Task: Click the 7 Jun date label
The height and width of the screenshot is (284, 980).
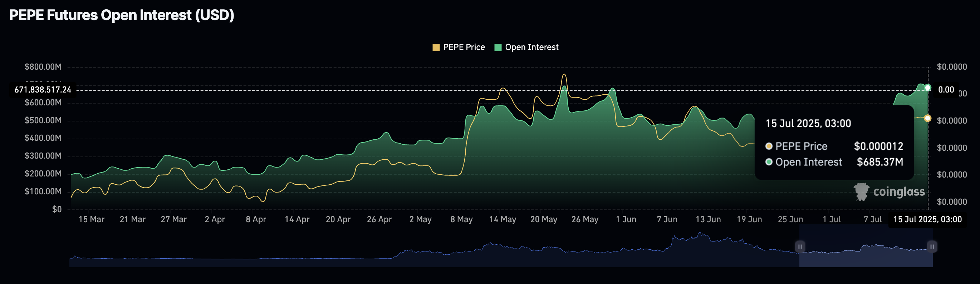Action: click(667, 219)
